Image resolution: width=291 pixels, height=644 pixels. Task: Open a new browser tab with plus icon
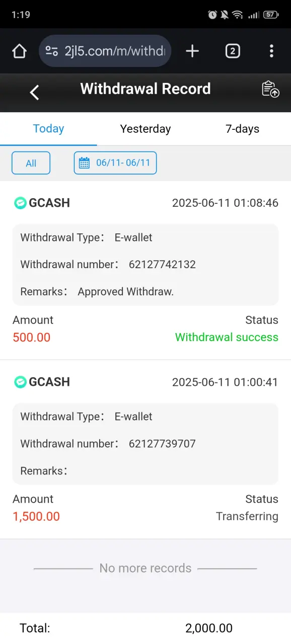[192, 51]
